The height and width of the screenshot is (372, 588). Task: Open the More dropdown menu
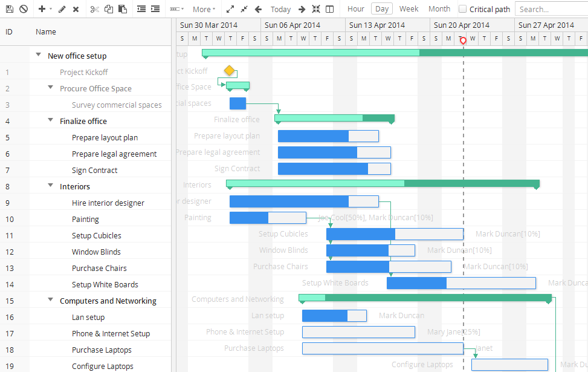pos(204,9)
